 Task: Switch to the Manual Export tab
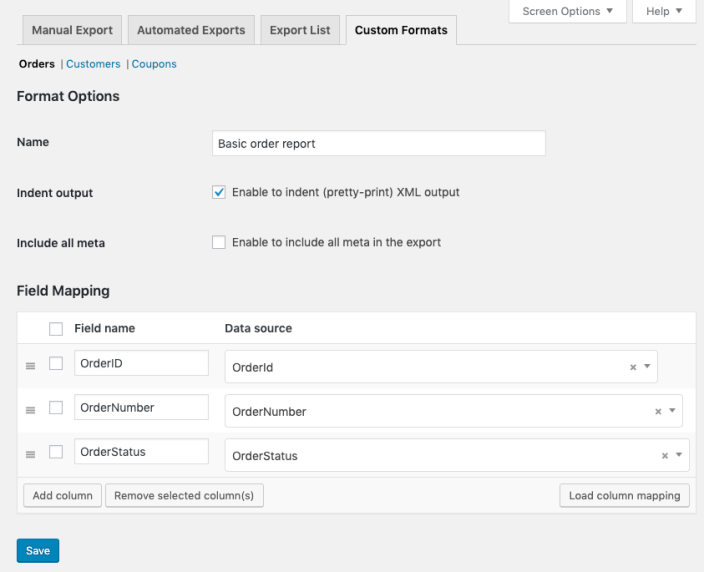[x=72, y=30]
